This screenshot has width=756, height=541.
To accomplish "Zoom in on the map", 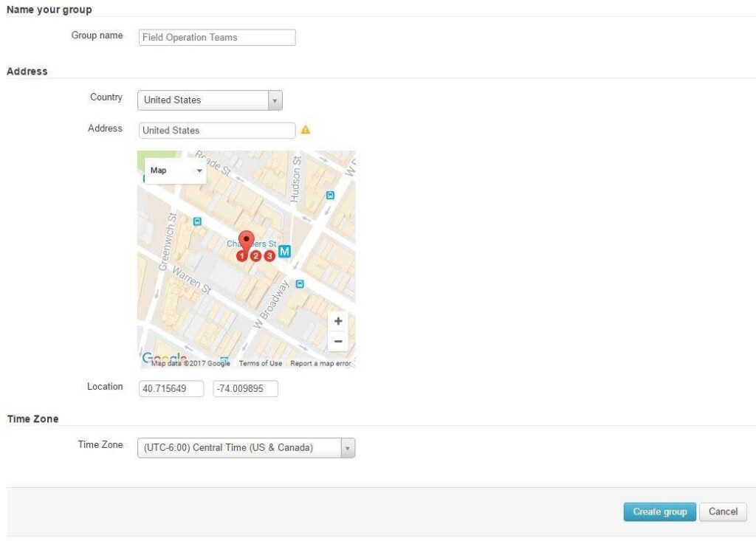I will click(338, 321).
